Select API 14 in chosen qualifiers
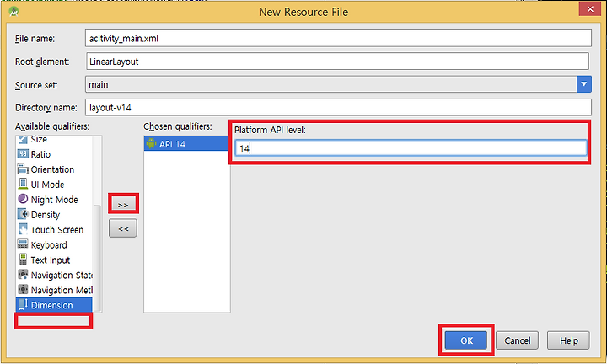The width and height of the screenshot is (607, 364). pos(186,143)
